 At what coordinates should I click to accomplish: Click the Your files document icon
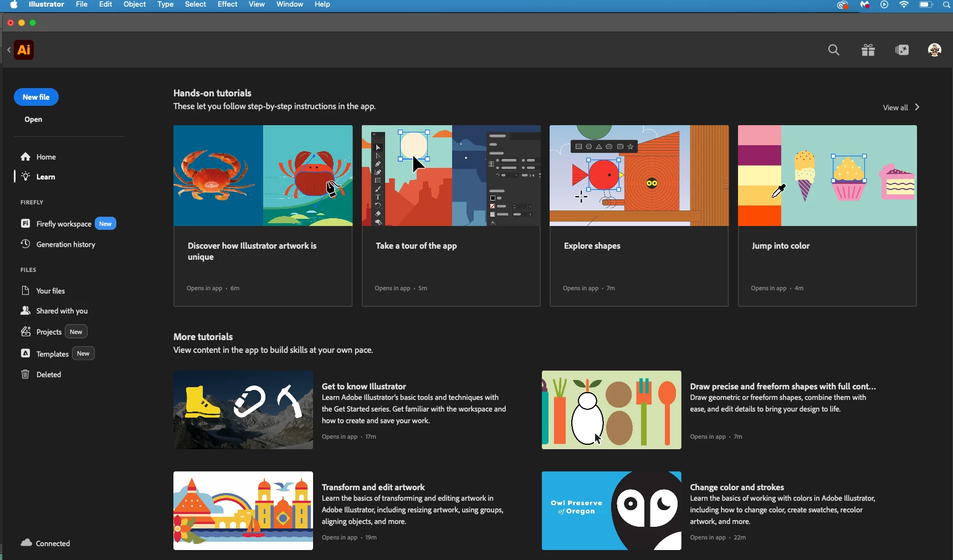pos(25,291)
